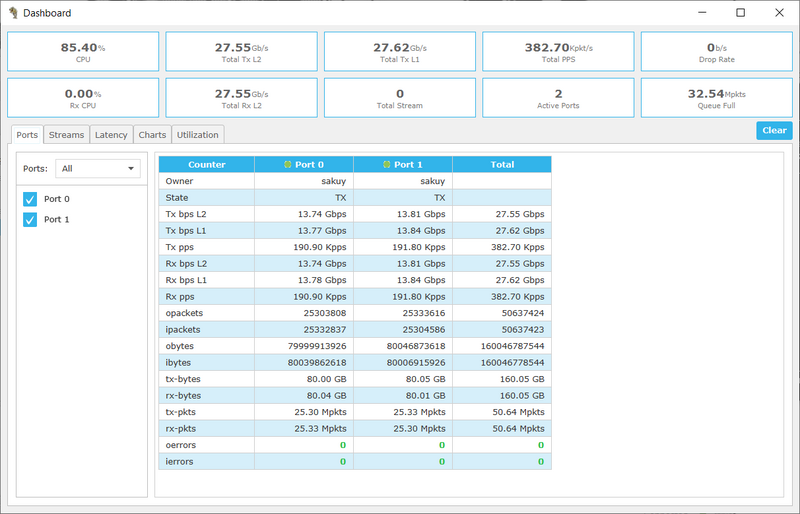Viewport: 800px width, 514px height.
Task: Select the Ports tab
Action: tap(27, 135)
